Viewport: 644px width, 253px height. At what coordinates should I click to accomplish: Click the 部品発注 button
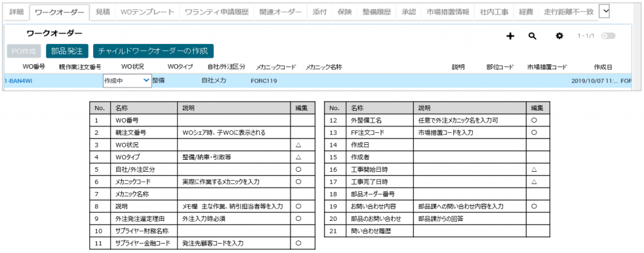[67, 51]
